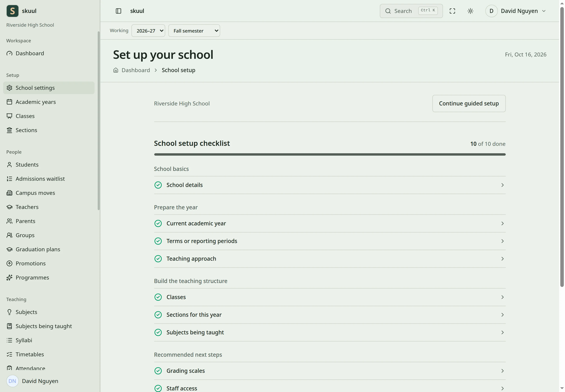Toggle the sidebar panel icon
Image resolution: width=565 pixels, height=392 pixels.
(x=118, y=11)
